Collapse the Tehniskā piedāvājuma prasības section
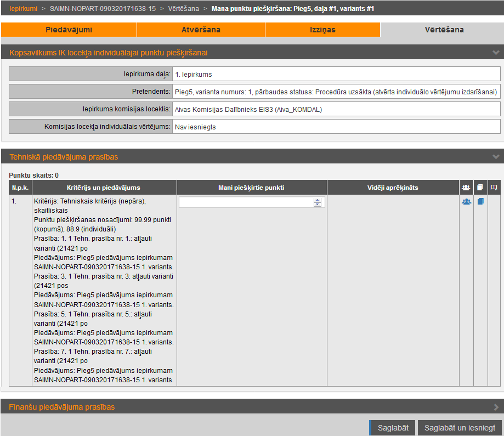This screenshot has height=436, width=504. [496, 157]
